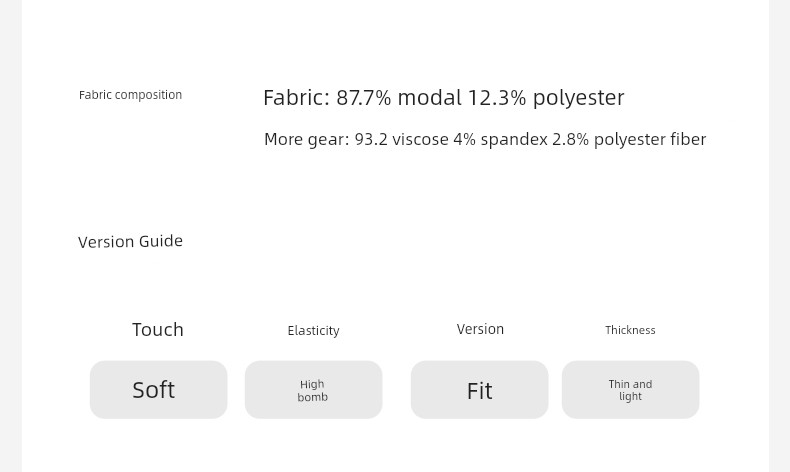Click the Version column heading

click(x=480, y=329)
